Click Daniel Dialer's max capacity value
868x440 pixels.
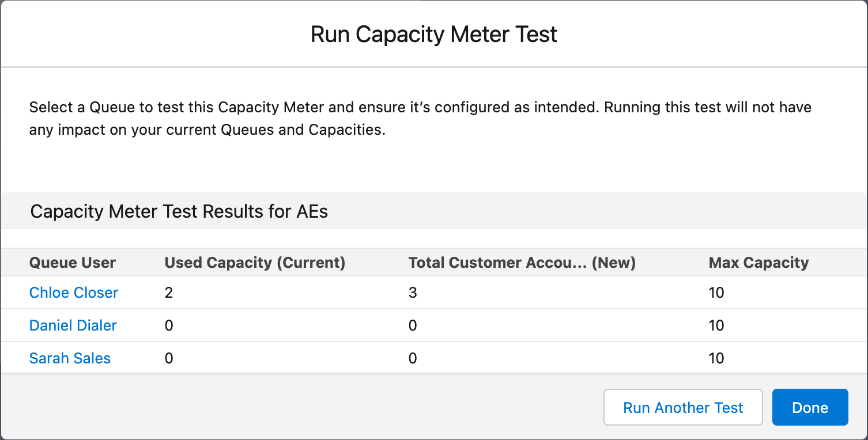pos(716,325)
